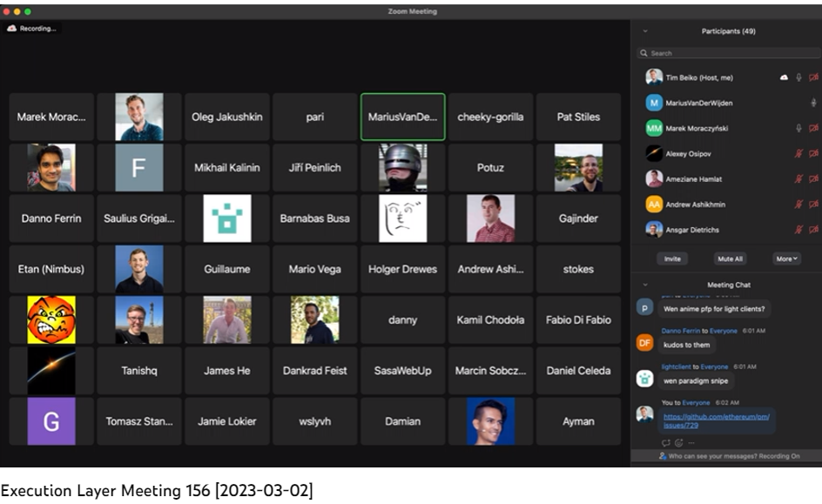Click the Recording indicator at top left
The image size is (822, 504).
(32, 29)
